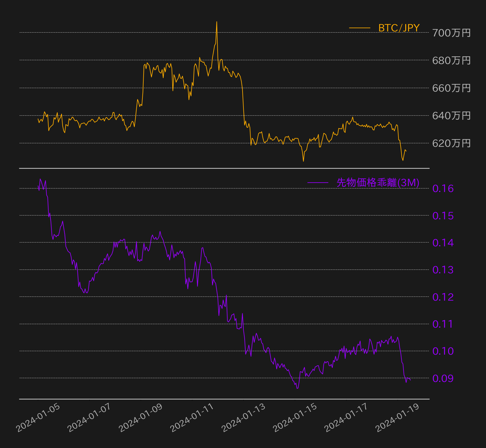
Task: Click the 2024-01-15 date tick label
Action: point(295,417)
